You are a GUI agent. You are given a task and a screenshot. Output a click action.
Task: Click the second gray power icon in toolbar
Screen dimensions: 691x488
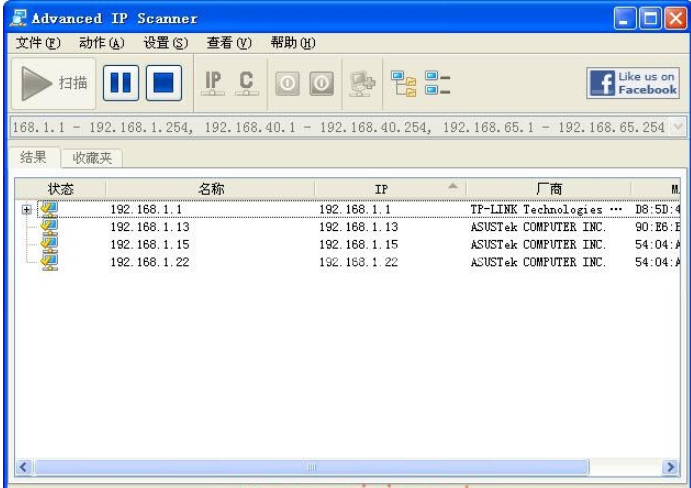[x=320, y=84]
